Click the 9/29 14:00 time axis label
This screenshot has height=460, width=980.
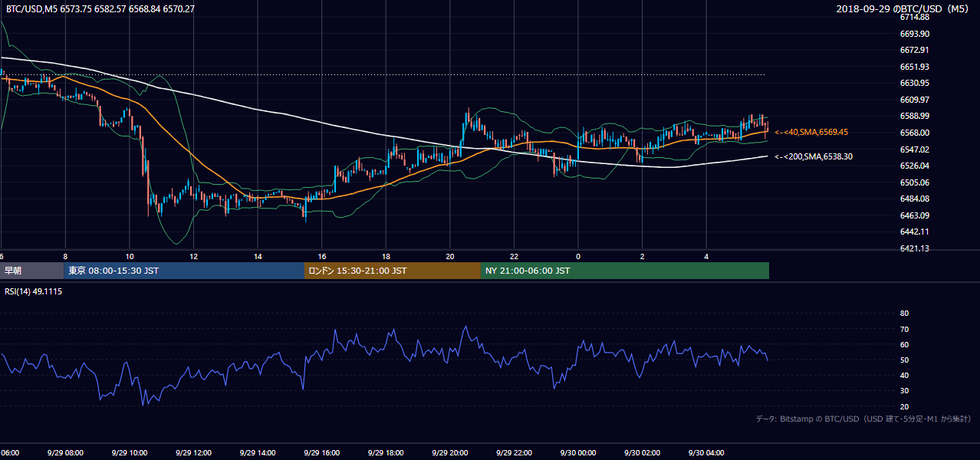[256, 453]
